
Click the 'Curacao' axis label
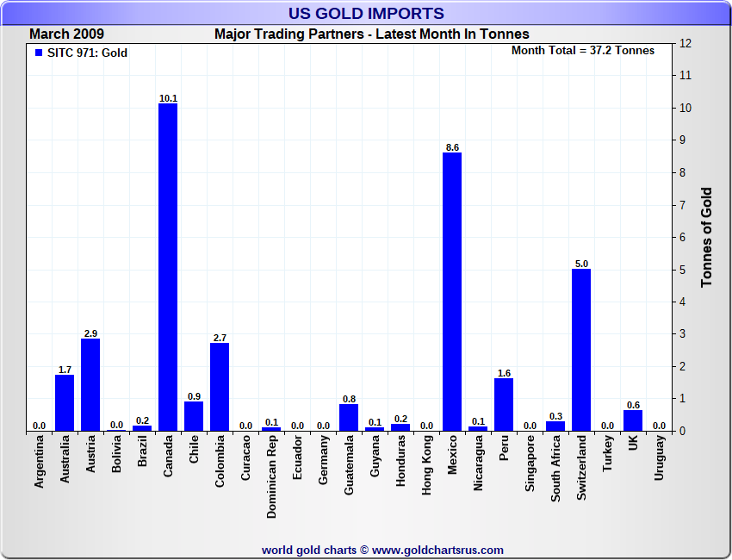(x=245, y=457)
